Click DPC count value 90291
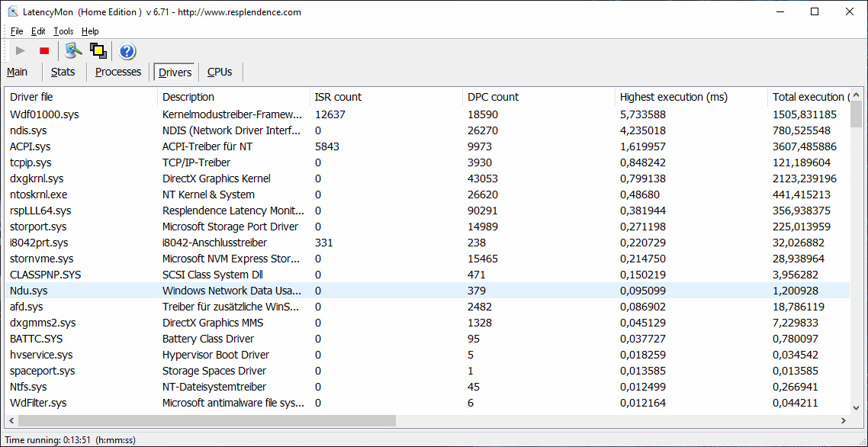 [483, 211]
